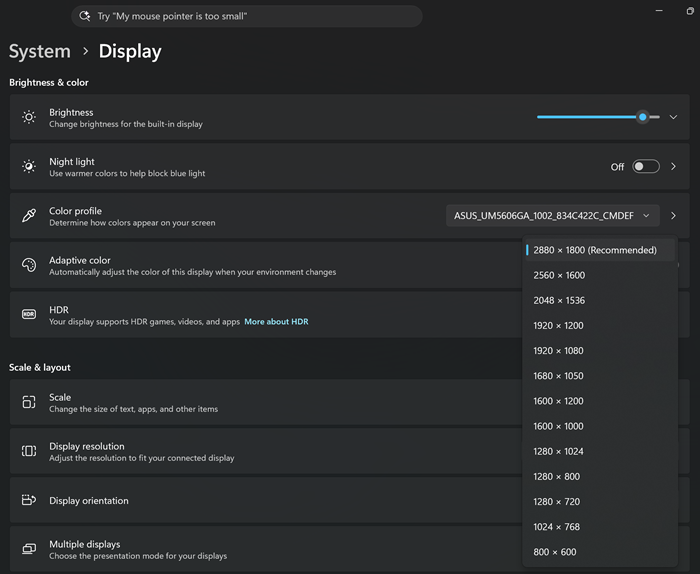Click the Display breadcrumb title
The image size is (700, 574).
point(130,51)
